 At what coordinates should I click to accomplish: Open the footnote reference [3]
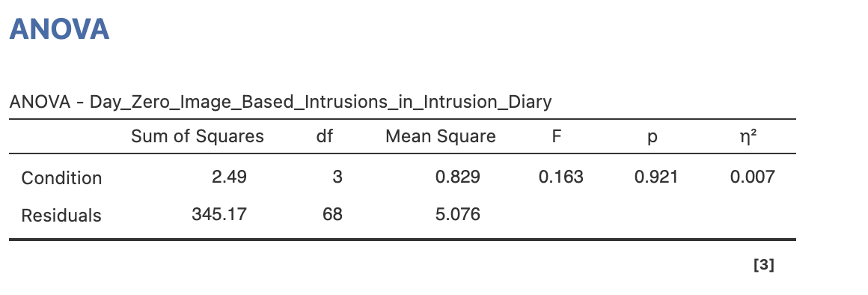[x=764, y=265]
